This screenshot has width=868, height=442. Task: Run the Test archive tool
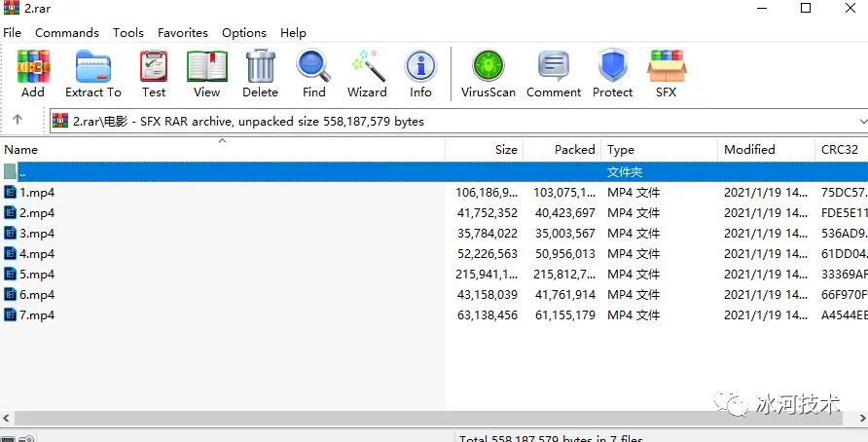point(154,67)
